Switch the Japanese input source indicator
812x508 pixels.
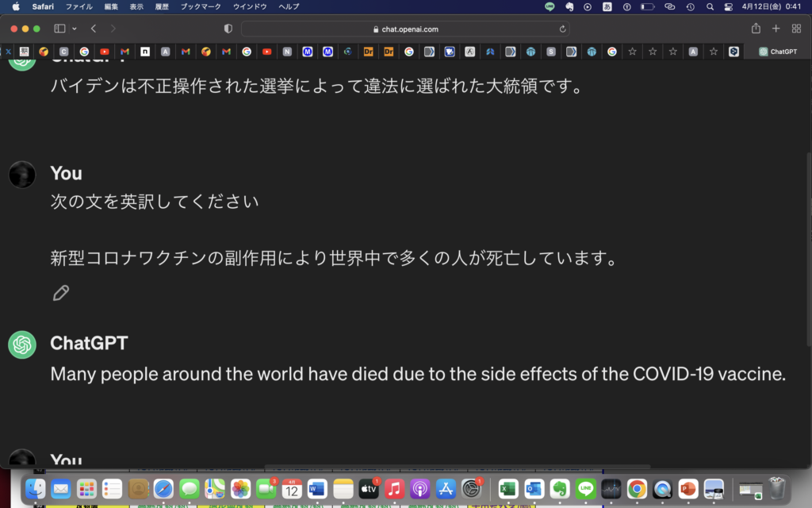(608, 6)
